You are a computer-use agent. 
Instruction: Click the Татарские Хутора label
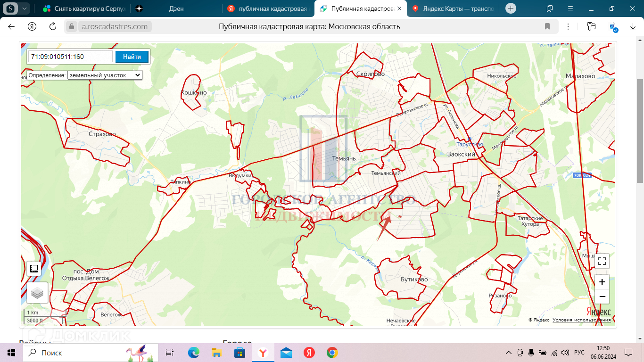pyautogui.click(x=530, y=221)
